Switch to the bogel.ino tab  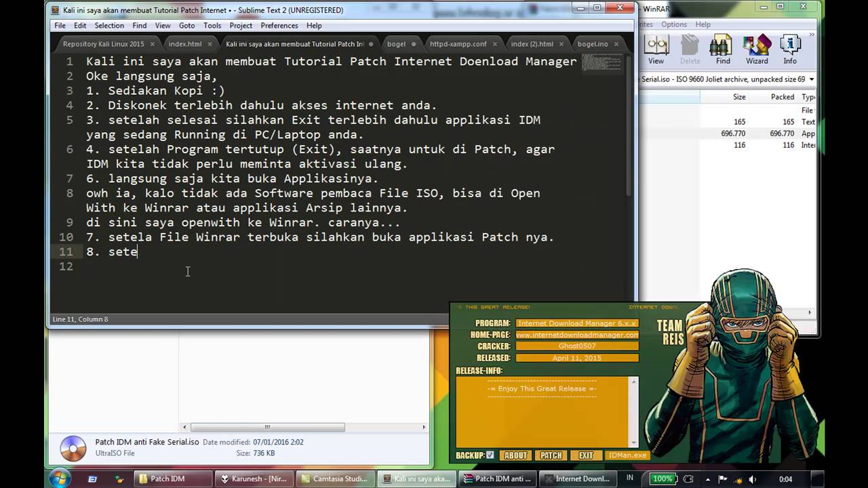click(593, 44)
